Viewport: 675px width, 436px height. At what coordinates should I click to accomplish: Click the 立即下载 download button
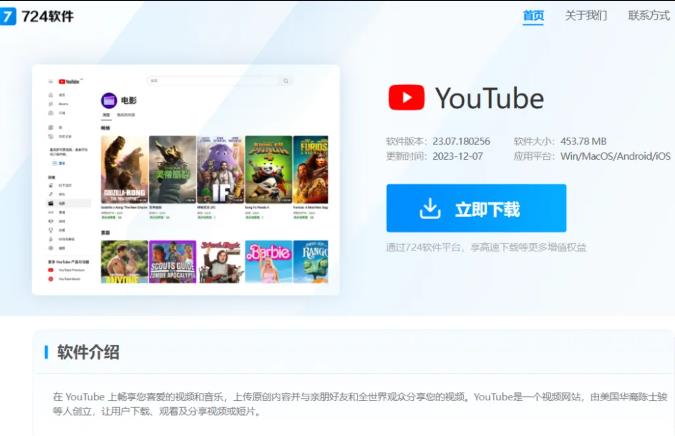[476, 208]
